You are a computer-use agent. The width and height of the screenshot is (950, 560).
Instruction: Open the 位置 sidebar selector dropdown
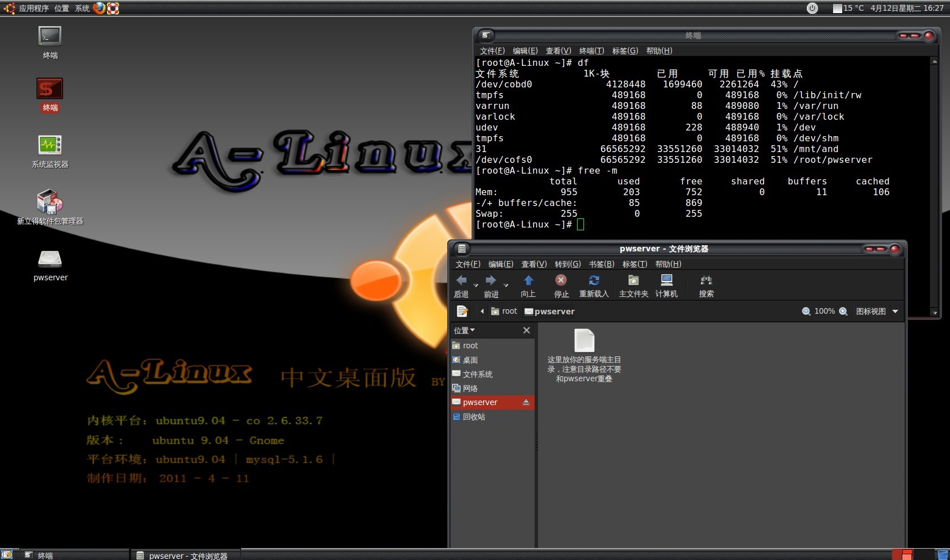pos(464,330)
